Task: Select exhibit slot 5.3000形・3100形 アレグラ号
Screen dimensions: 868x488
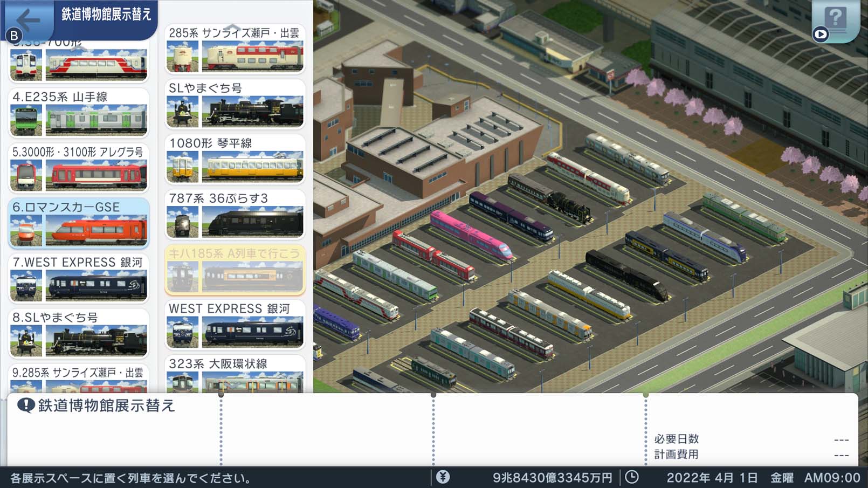Action: pyautogui.click(x=79, y=168)
